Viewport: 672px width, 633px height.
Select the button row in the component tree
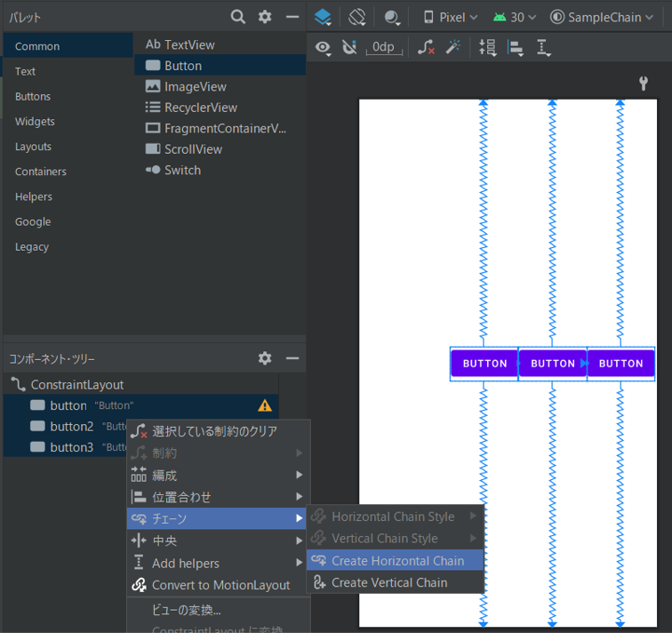pos(141,405)
